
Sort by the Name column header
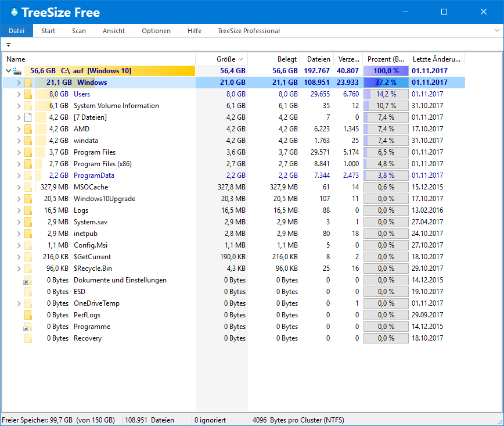pyautogui.click(x=99, y=59)
